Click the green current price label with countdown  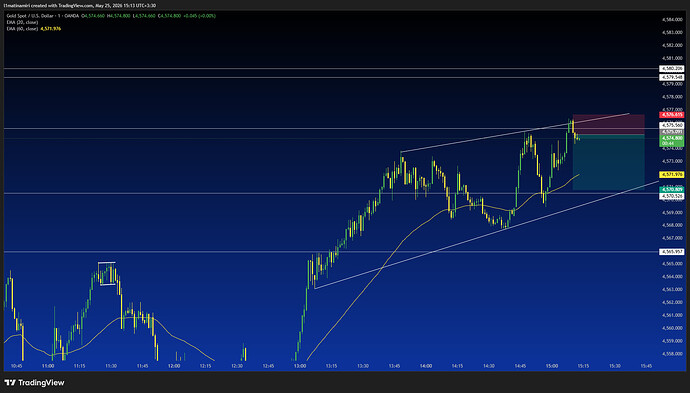coord(672,140)
